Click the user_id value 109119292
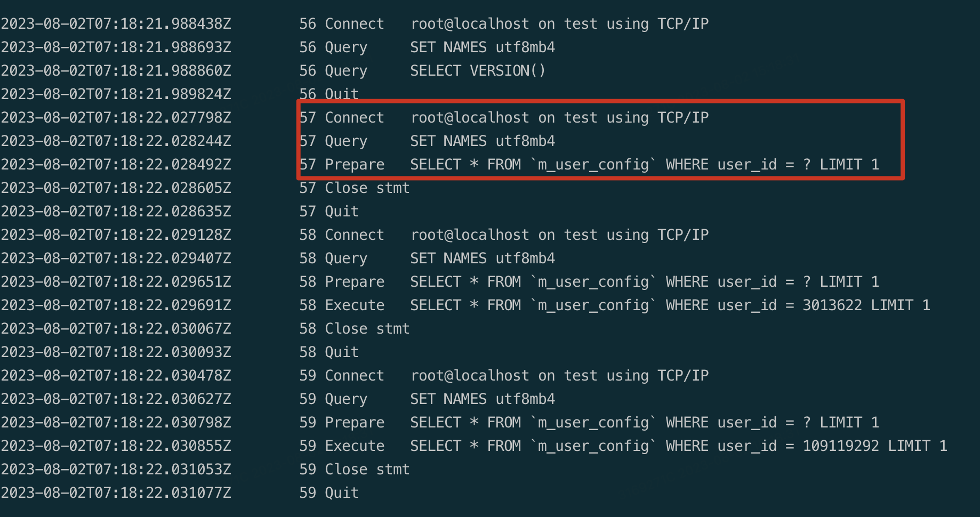This screenshot has width=980, height=517. click(840, 446)
